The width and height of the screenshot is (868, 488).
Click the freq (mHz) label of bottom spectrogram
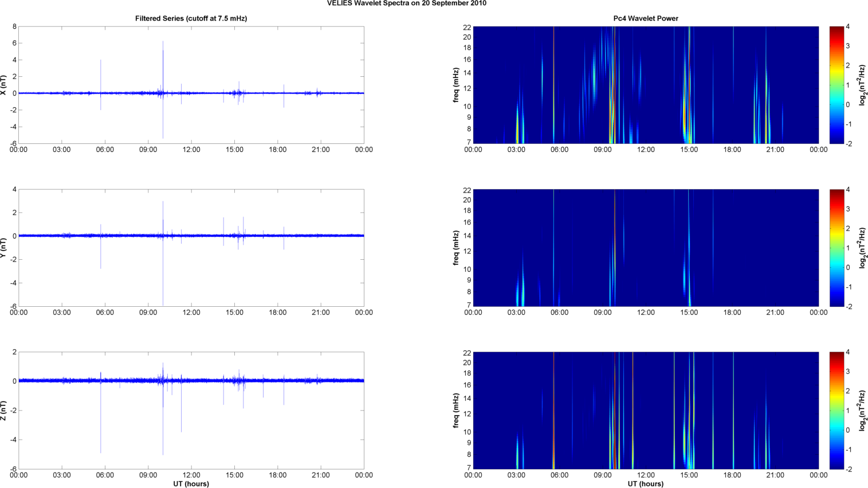coord(456,411)
